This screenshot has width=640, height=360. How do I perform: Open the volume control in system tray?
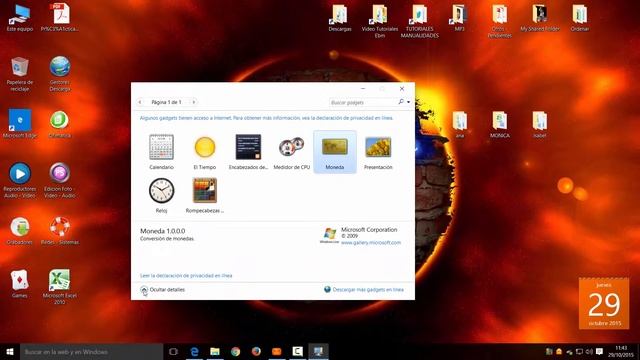click(x=589, y=351)
